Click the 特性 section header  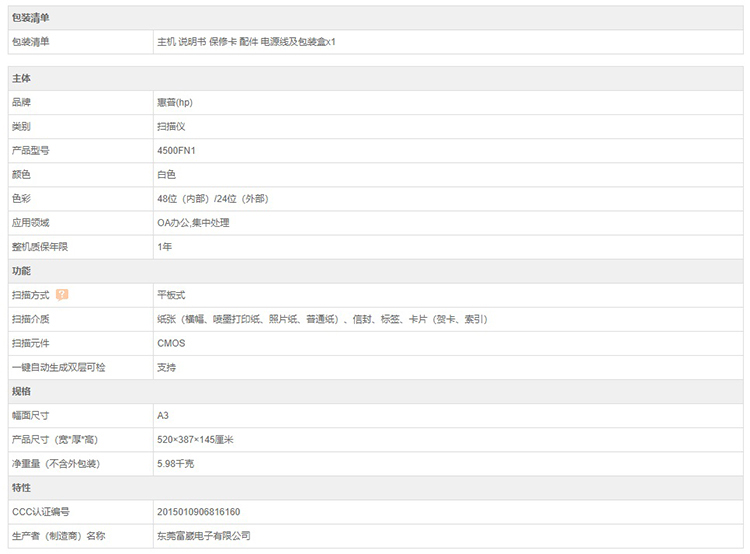pyautogui.click(x=21, y=487)
